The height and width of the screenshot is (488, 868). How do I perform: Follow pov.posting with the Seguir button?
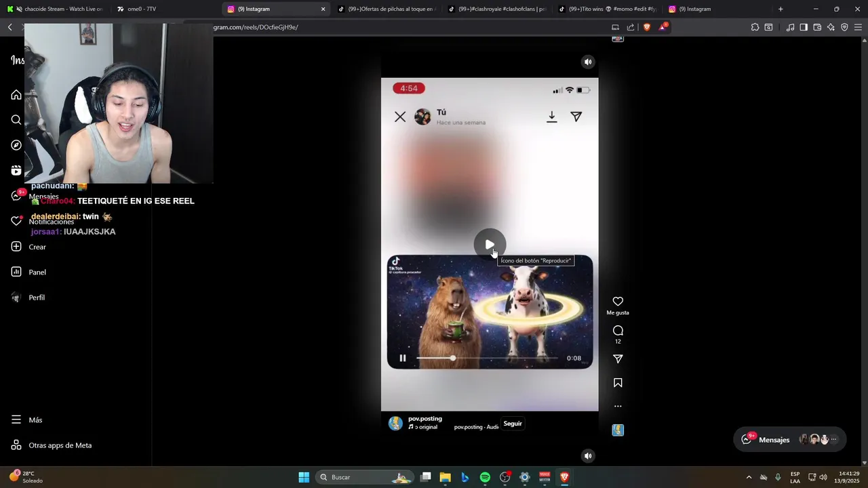[x=513, y=424]
